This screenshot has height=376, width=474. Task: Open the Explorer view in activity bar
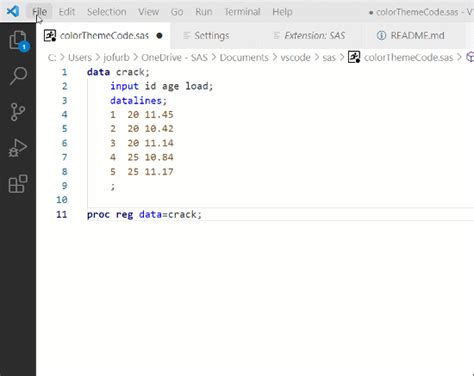(18, 41)
